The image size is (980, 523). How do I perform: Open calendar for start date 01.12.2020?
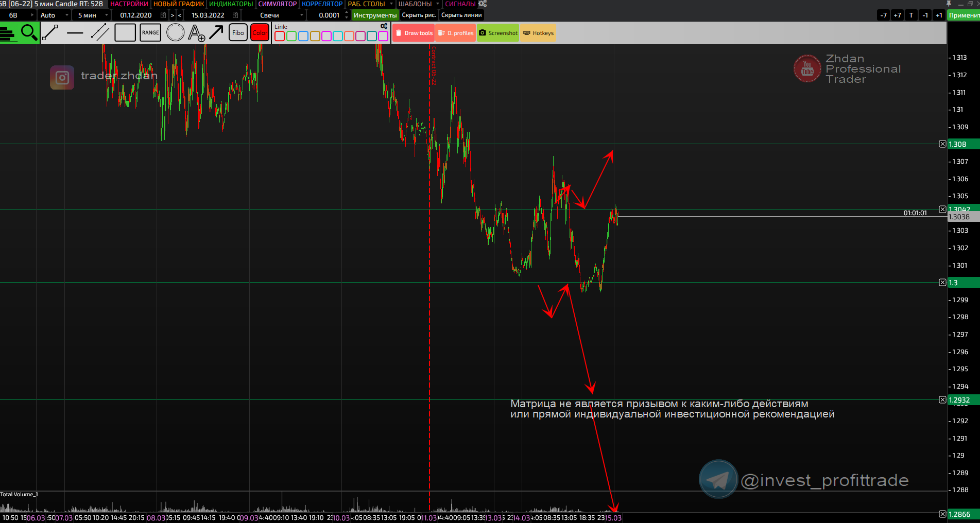pyautogui.click(x=163, y=15)
